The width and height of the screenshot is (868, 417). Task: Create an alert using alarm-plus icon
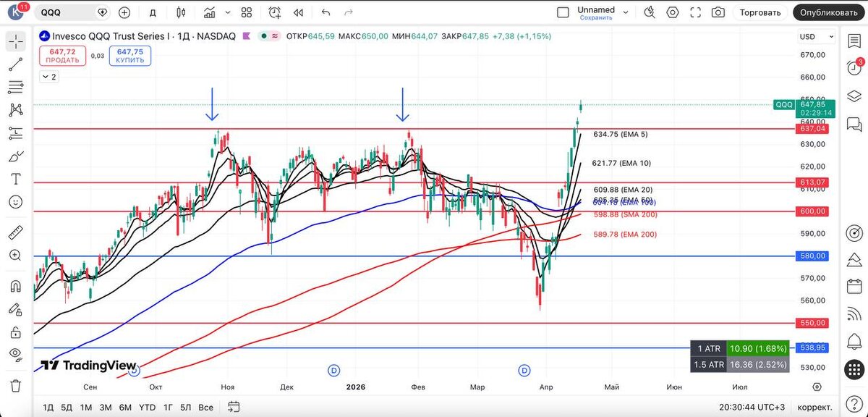click(275, 12)
